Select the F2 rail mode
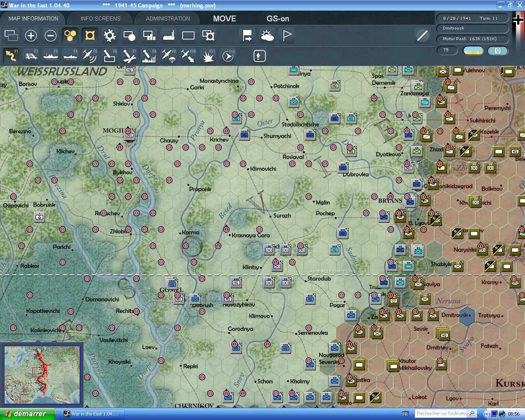Screen dimensions: 525x420 pos(31,56)
